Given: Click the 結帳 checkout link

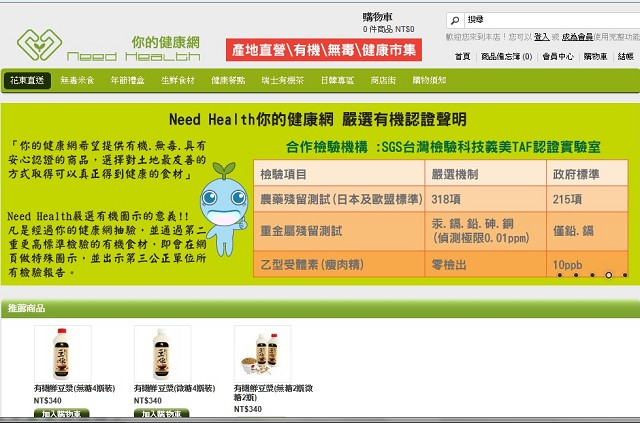Looking at the screenshot, I should tap(626, 57).
